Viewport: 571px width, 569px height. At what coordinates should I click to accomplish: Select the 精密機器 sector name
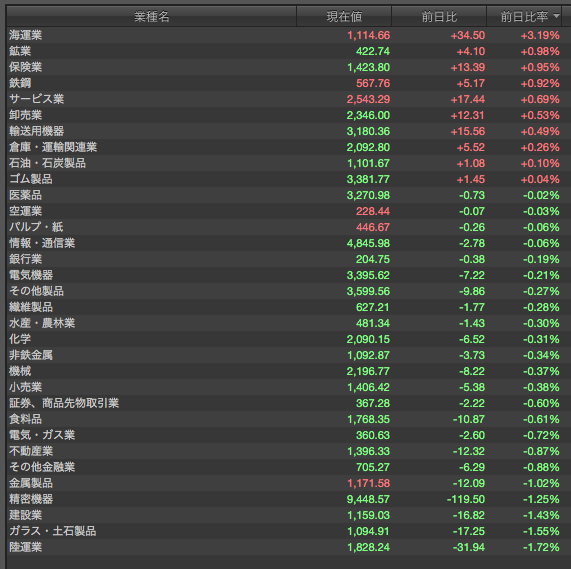(31, 499)
